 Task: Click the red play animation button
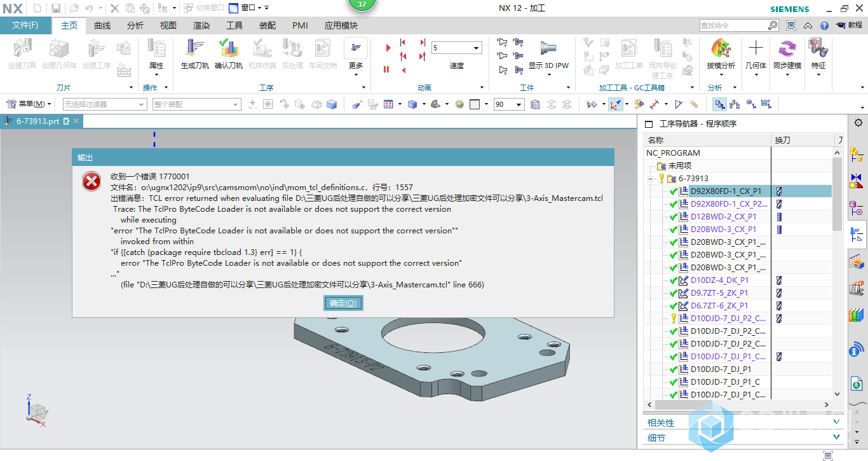point(388,48)
